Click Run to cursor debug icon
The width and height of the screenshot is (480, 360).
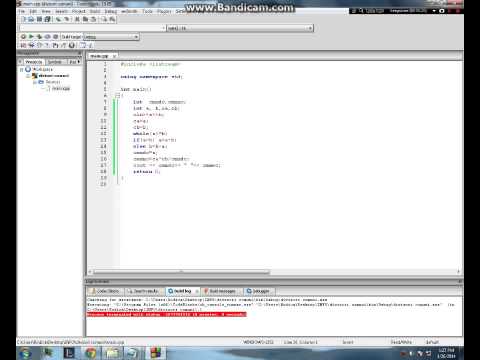(x=31, y=45)
